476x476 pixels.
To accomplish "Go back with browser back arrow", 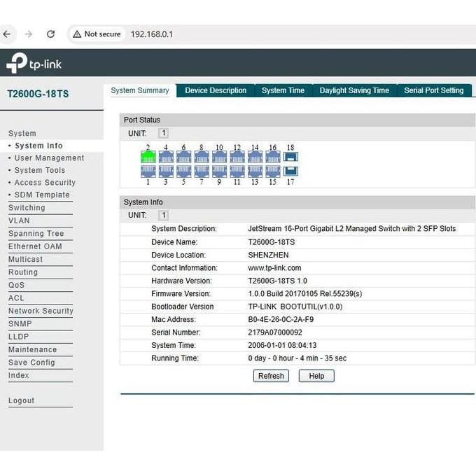I will (7, 34).
